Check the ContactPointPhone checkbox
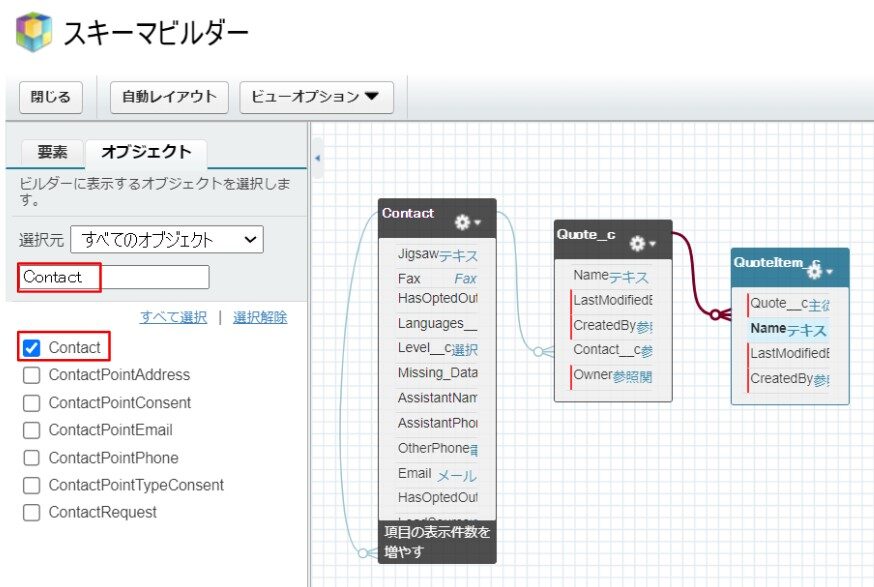The image size is (874, 587). (x=32, y=458)
